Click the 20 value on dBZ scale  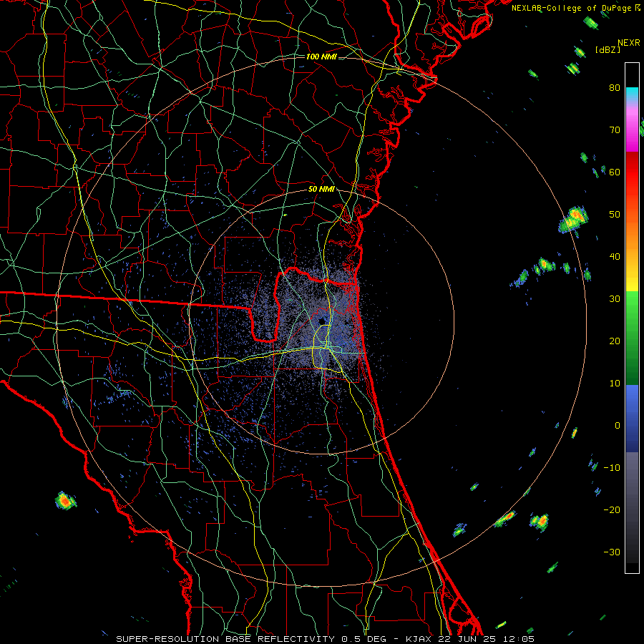pyautogui.click(x=615, y=341)
